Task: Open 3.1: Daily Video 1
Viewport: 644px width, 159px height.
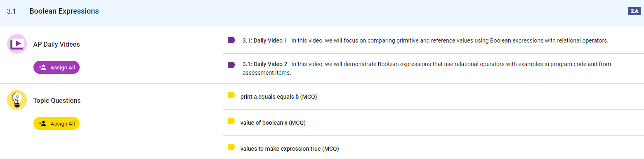Action: pyautogui.click(x=265, y=40)
